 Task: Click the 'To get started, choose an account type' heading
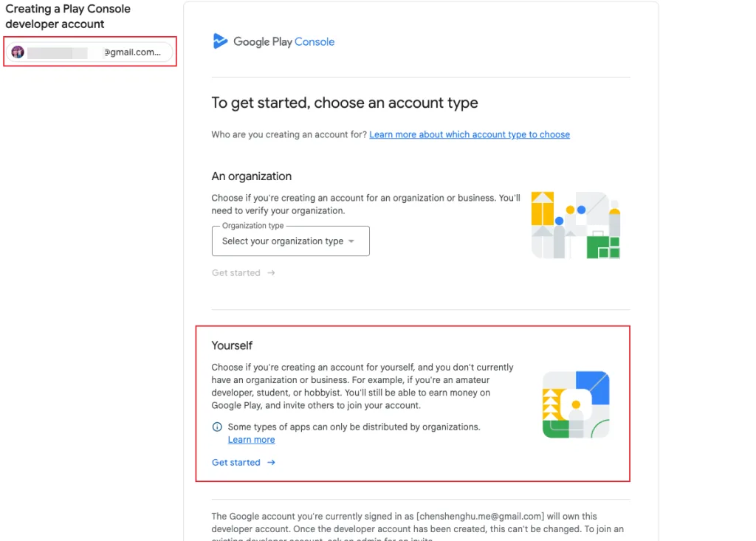[345, 103]
